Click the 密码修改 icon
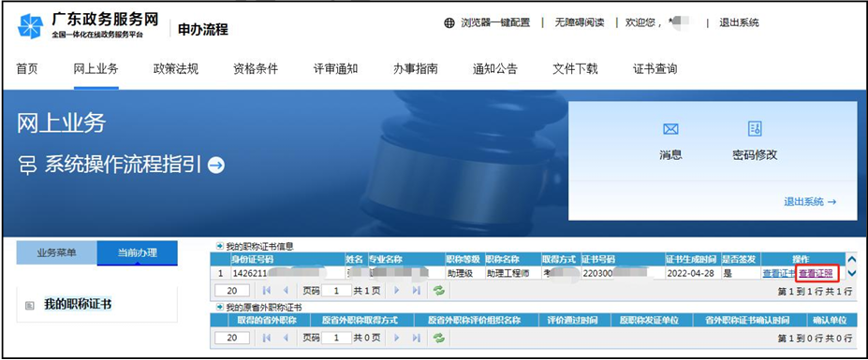The height and width of the screenshot is (360, 868). click(x=755, y=129)
